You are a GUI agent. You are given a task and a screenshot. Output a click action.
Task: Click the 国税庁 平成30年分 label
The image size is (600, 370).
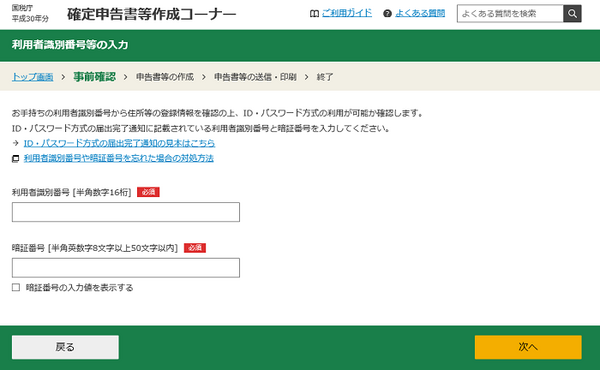pyautogui.click(x=30, y=13)
